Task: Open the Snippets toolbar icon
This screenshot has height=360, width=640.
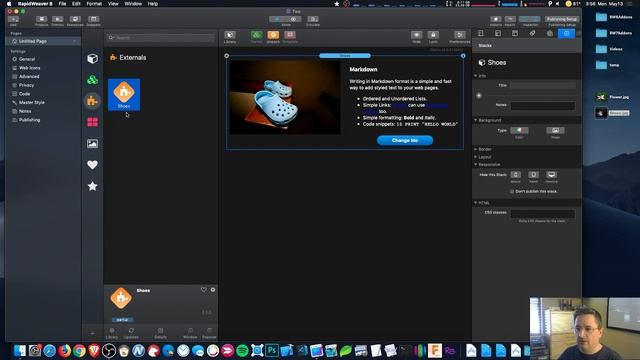Action: click(93, 19)
